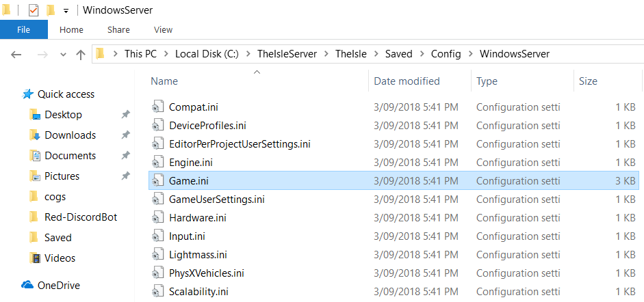
Task: Click the Back navigation arrow
Action: click(x=16, y=55)
